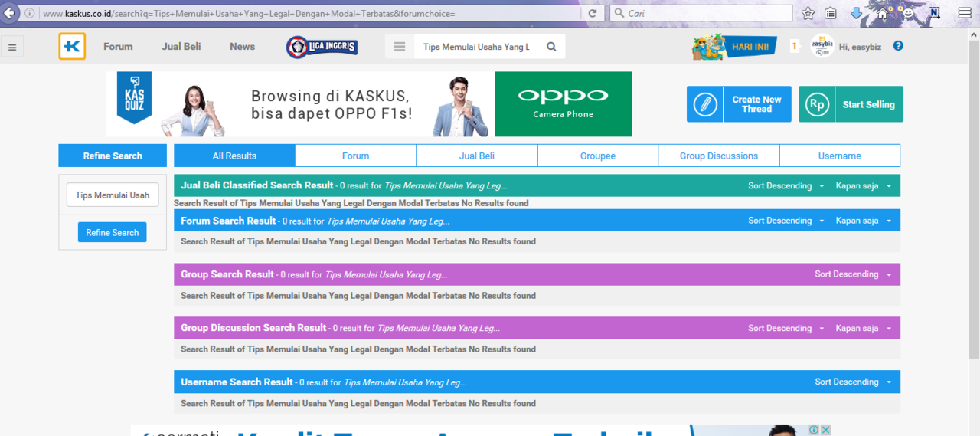Go to Kaskus home via the K logo

tap(72, 47)
